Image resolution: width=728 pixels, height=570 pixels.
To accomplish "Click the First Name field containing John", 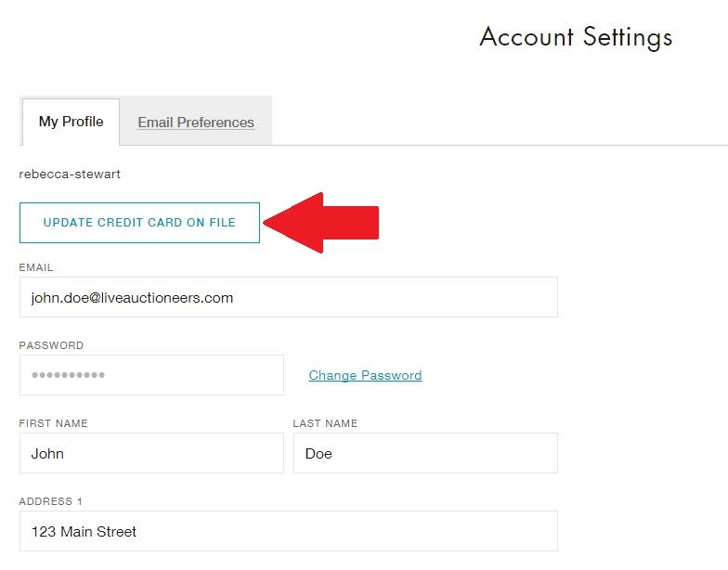I will [x=151, y=453].
